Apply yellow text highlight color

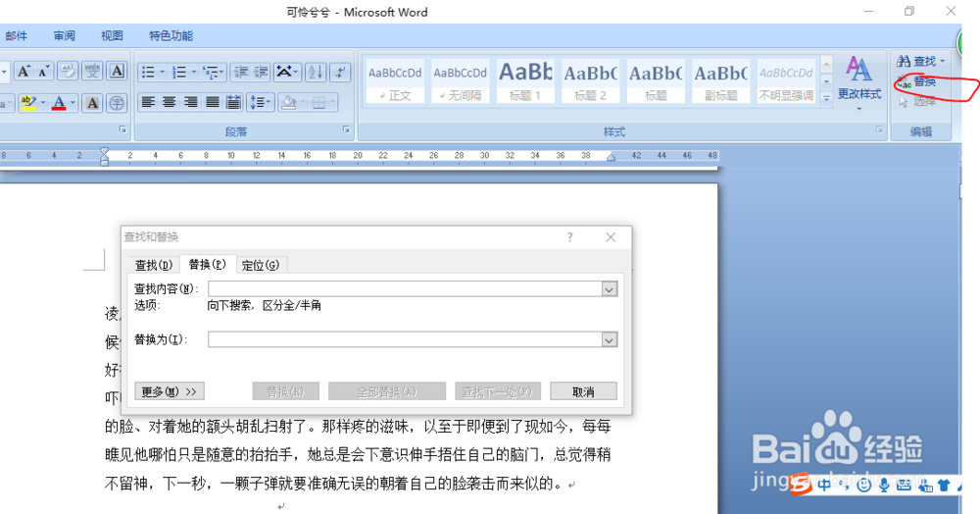click(28, 103)
